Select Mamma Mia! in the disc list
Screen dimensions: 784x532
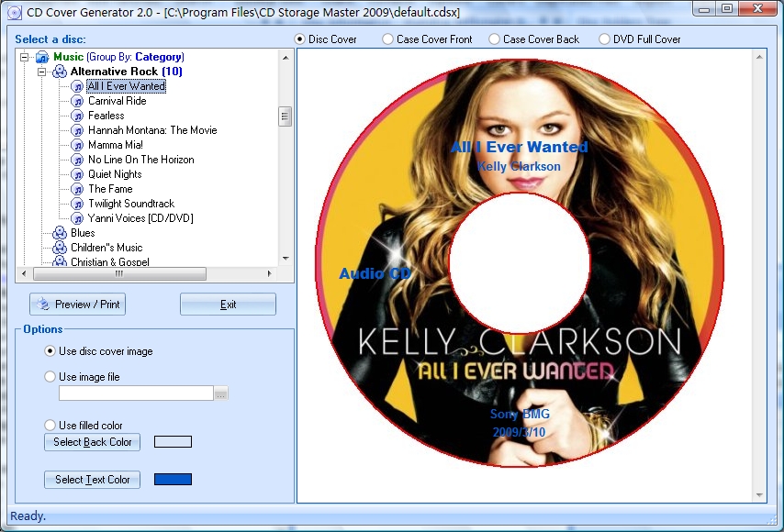pyautogui.click(x=116, y=145)
